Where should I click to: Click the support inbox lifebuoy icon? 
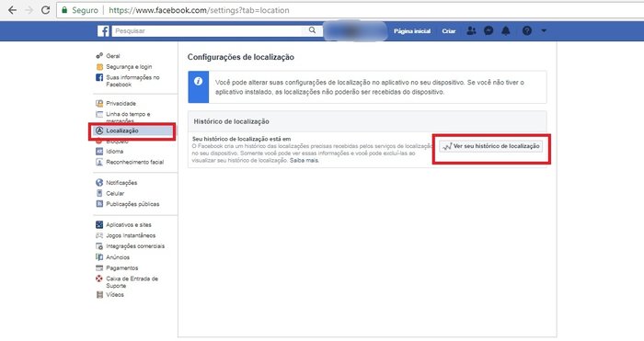[x=99, y=278]
